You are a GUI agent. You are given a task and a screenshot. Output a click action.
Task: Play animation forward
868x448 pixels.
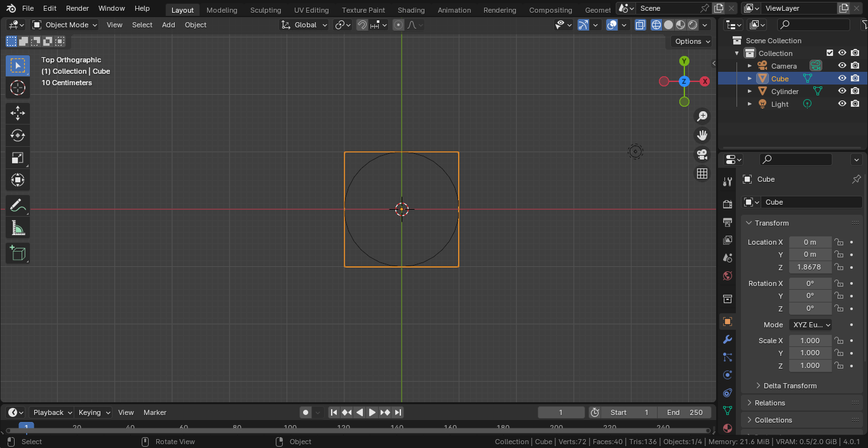372,412
